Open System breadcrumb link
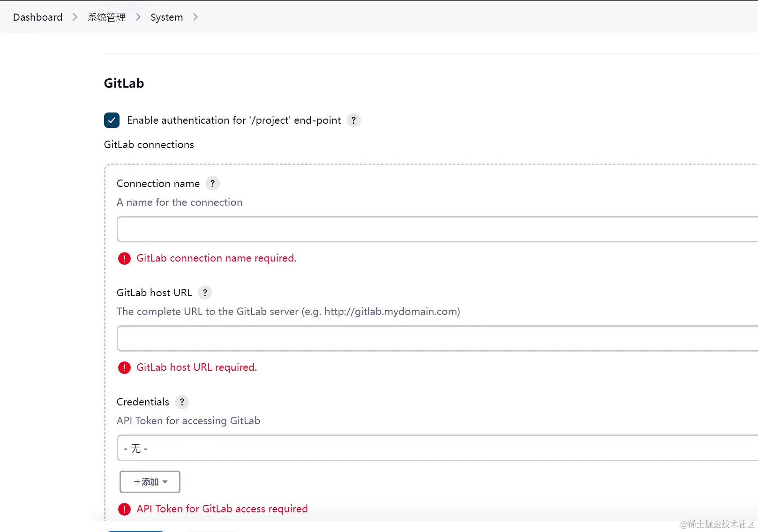 tap(166, 17)
